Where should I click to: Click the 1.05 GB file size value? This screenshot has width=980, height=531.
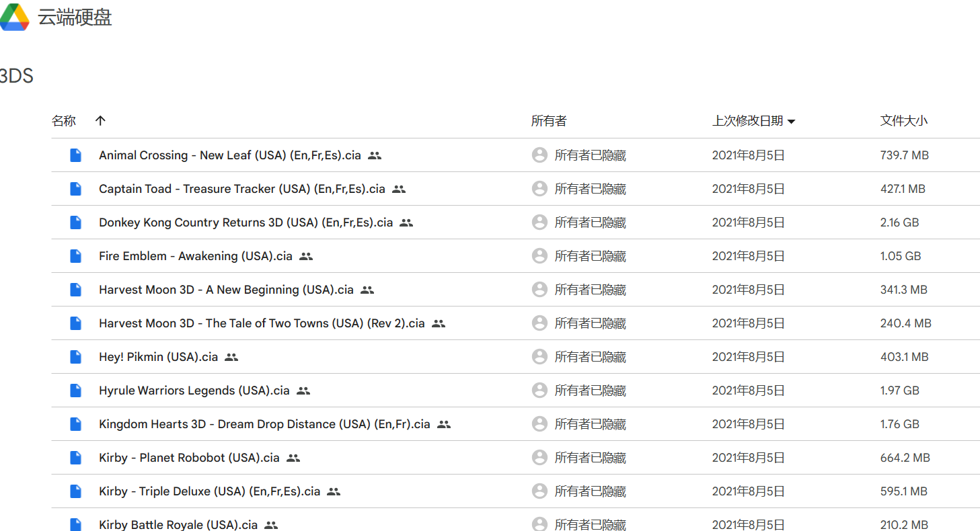(x=901, y=256)
